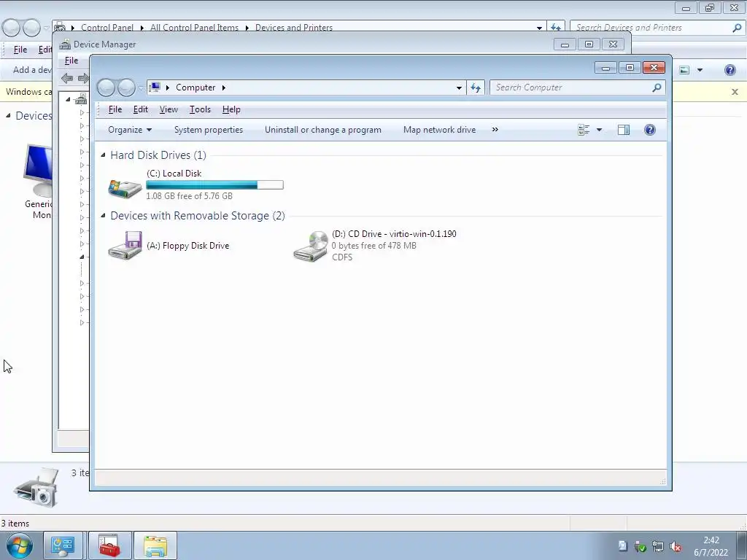Click the view icon in Devices and Printers toolbar
The image size is (747, 560).
click(684, 70)
